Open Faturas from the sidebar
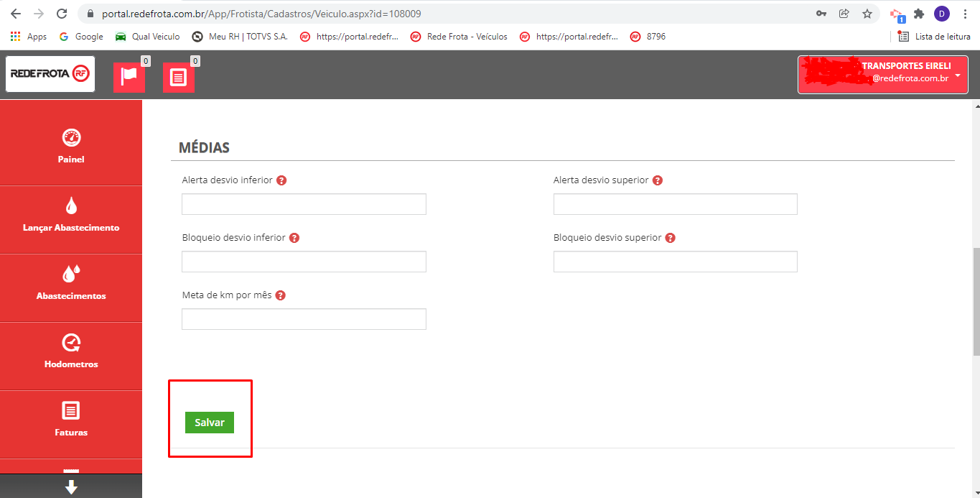 [71, 420]
